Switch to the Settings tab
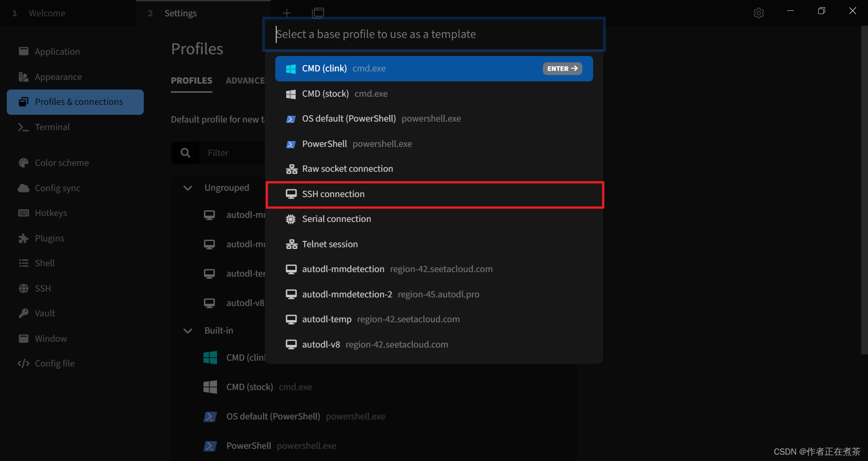868x461 pixels. click(x=203, y=13)
